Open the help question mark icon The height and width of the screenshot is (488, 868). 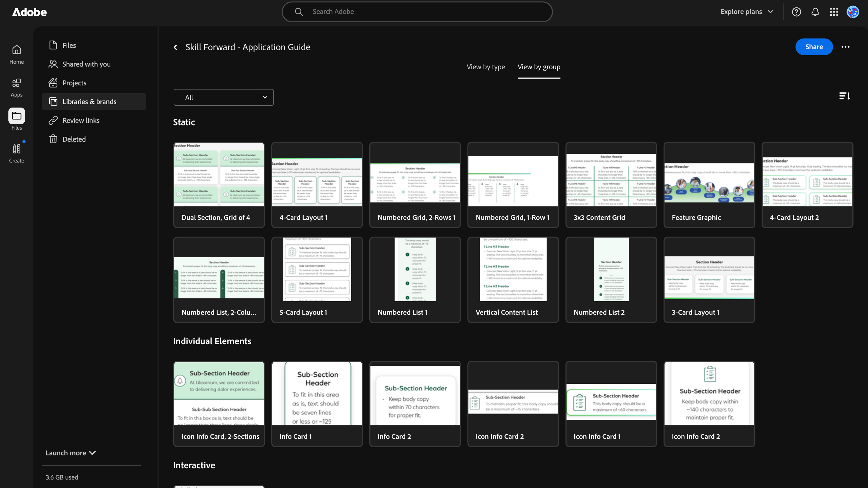pyautogui.click(x=796, y=12)
